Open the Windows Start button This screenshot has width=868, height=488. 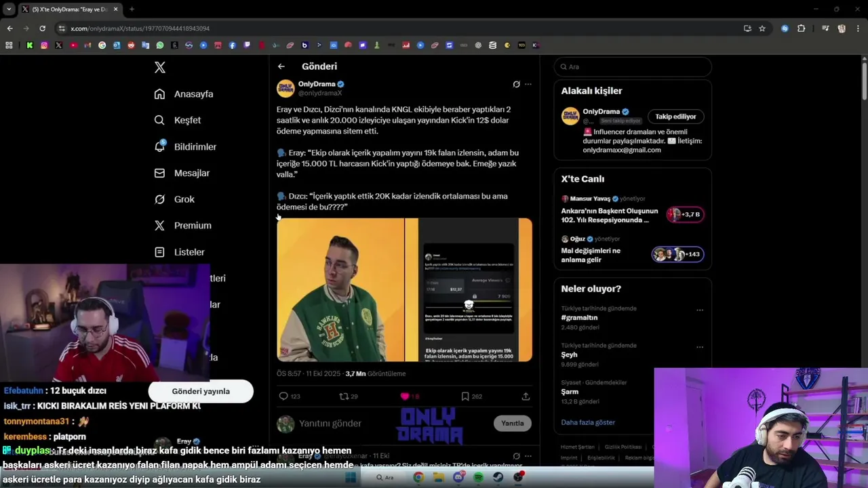[x=351, y=477]
